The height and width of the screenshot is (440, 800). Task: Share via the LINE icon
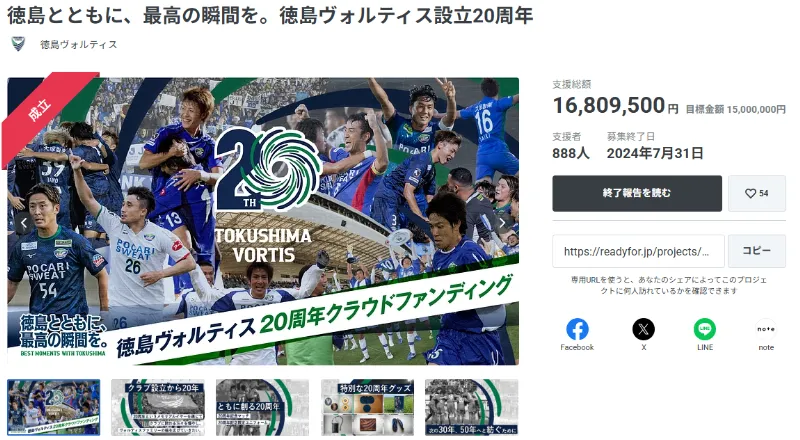tap(705, 329)
